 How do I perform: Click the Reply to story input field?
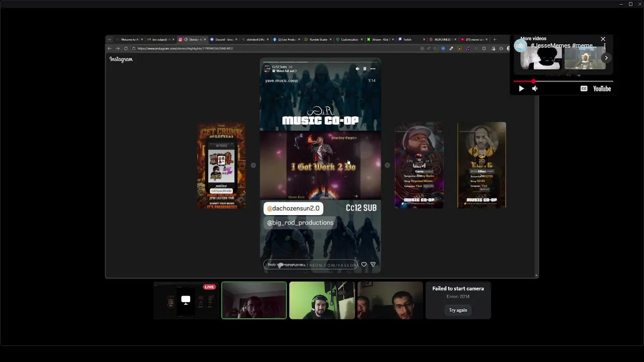point(310,264)
